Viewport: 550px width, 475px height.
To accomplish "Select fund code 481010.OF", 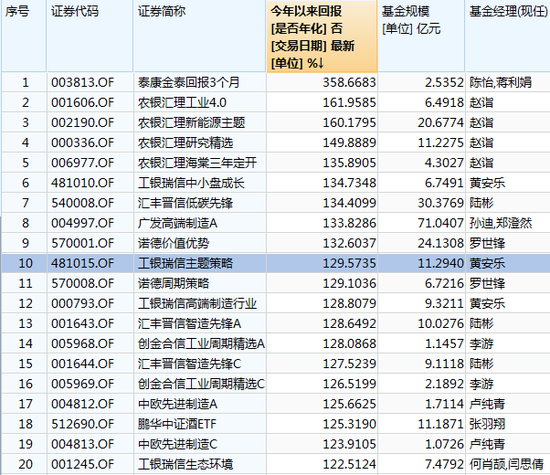I will point(83,183).
